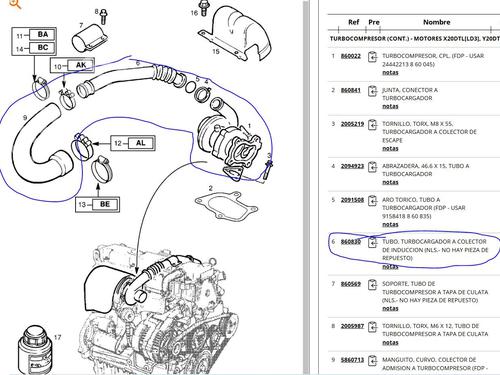Click the add-to-list icon for part 860022
The height and width of the screenshot is (375, 500).
coord(372,57)
